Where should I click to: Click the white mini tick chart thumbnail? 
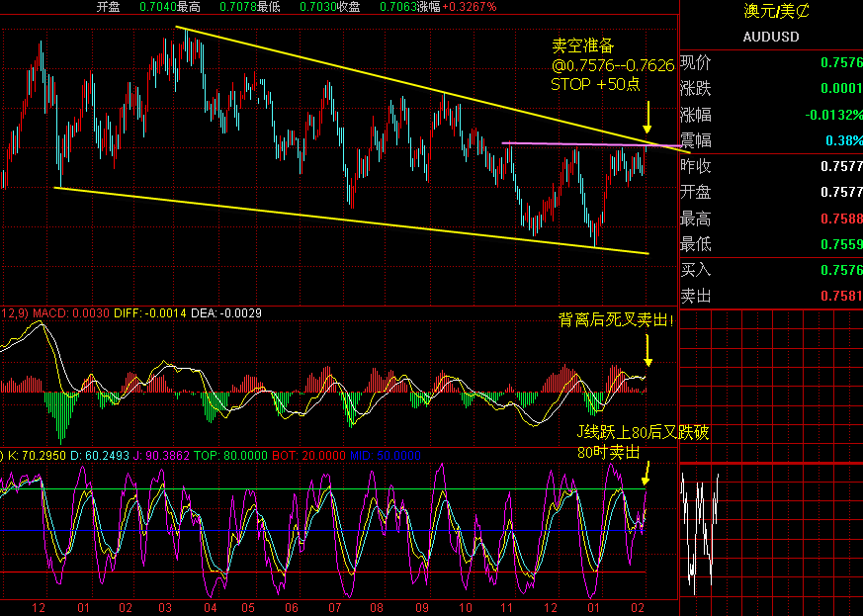700,533
